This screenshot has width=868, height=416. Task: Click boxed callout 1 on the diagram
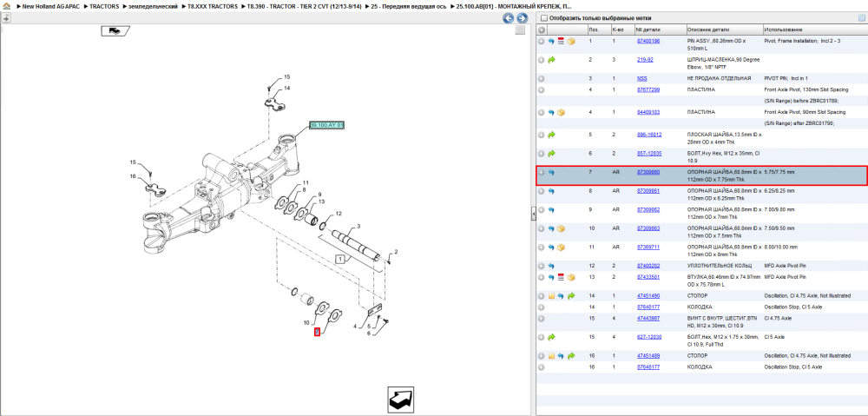(x=340, y=259)
